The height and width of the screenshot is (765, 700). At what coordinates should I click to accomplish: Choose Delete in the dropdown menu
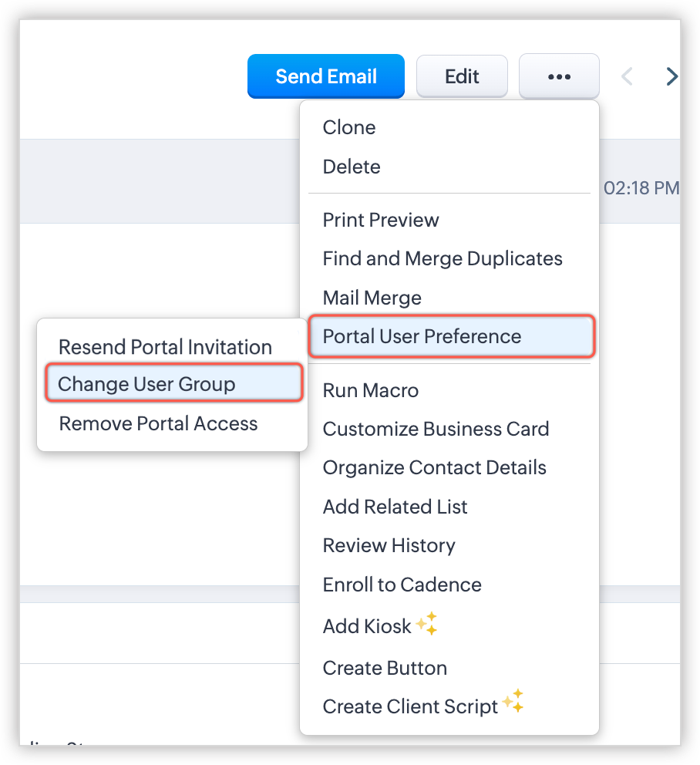pyautogui.click(x=352, y=167)
